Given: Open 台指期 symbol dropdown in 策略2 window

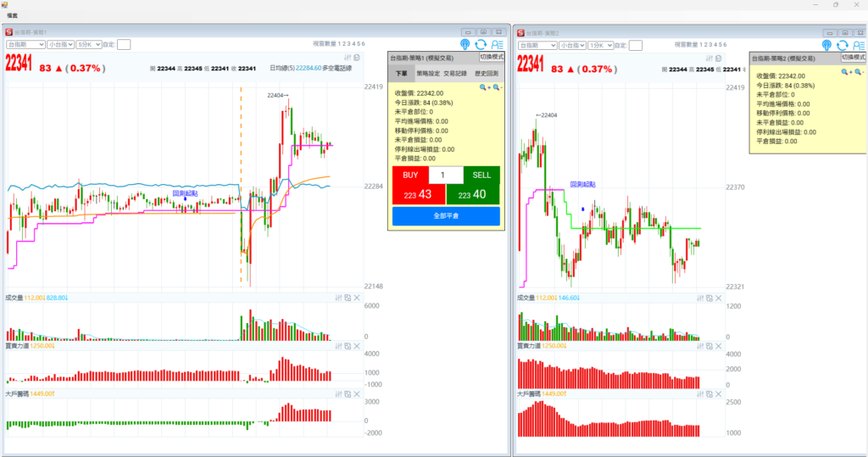Looking at the screenshot, I should pos(537,46).
